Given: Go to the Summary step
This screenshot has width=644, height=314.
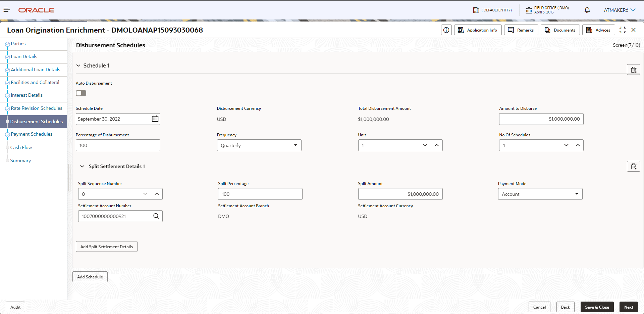Looking at the screenshot, I should (20, 161).
